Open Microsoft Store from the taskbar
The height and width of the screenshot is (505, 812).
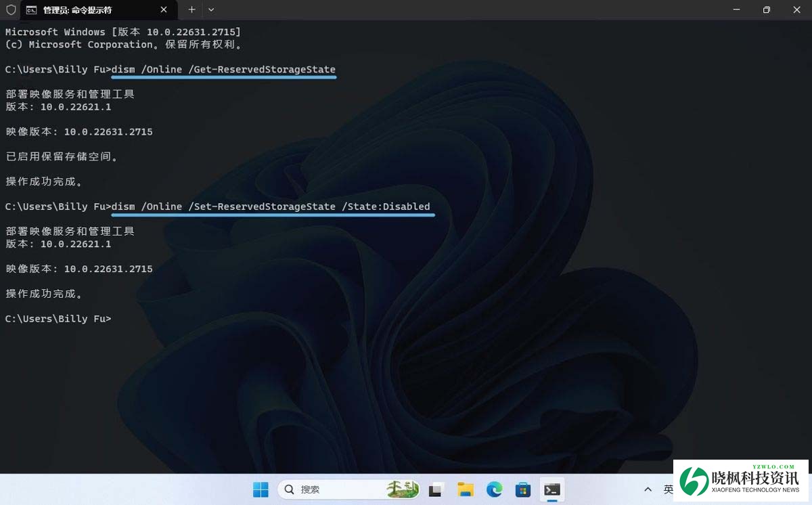pos(522,489)
